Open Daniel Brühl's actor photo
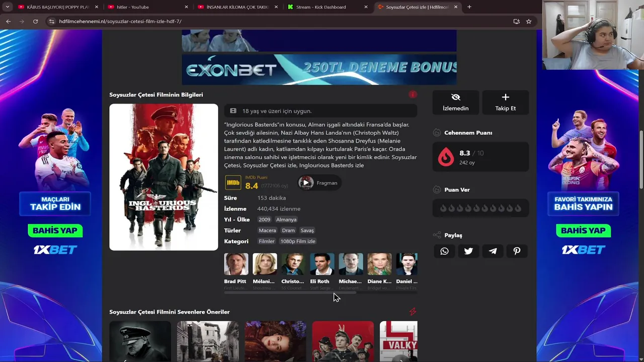The image size is (644, 362). point(407,264)
